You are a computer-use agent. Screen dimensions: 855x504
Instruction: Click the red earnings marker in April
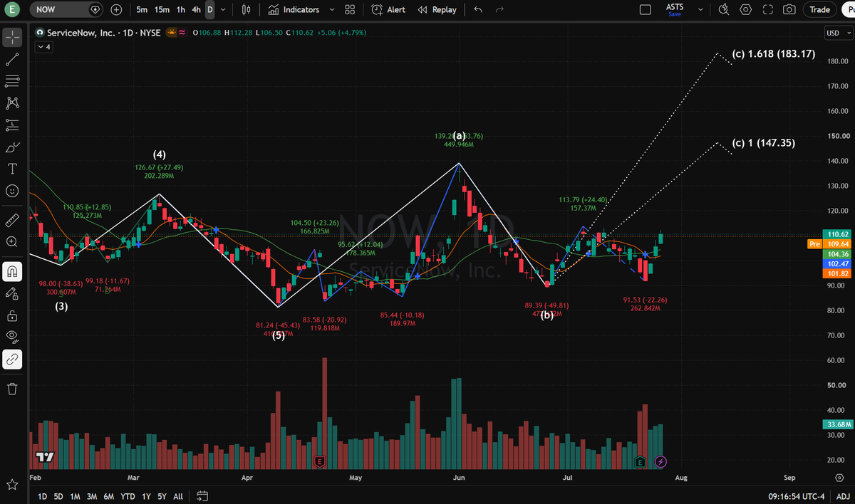[x=319, y=462]
